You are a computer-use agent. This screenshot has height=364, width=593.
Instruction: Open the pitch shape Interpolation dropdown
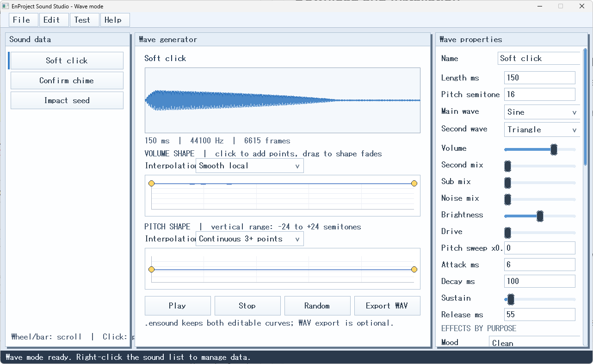[250, 239]
